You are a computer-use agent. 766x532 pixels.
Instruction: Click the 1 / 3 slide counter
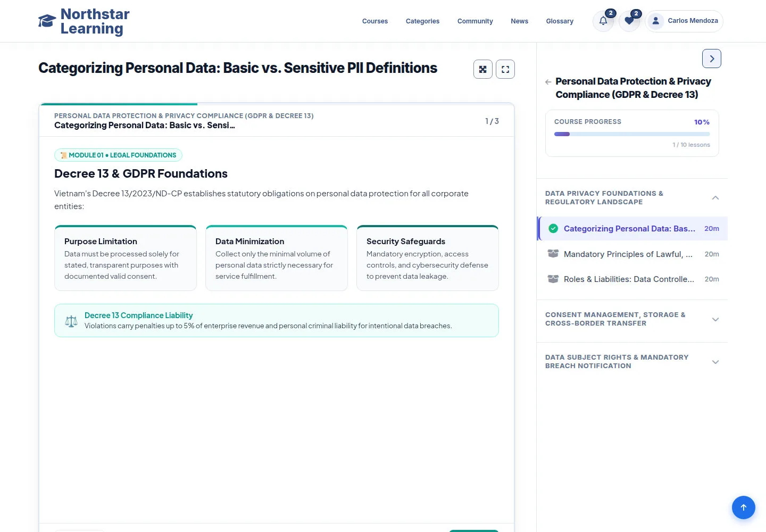[x=492, y=121]
